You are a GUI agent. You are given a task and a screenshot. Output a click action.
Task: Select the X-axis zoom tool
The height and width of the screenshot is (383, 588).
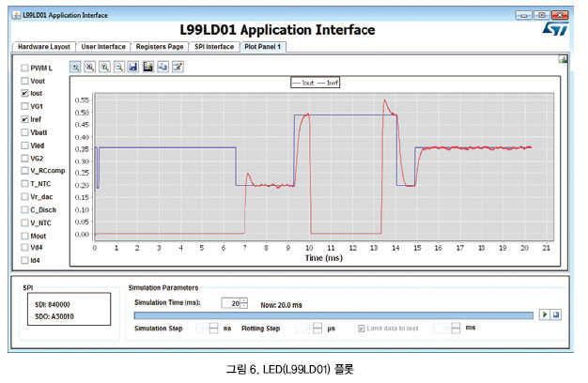[89, 67]
